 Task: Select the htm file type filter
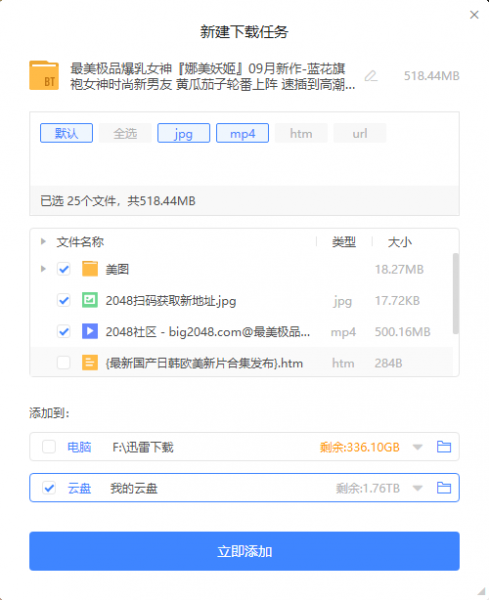(x=301, y=133)
